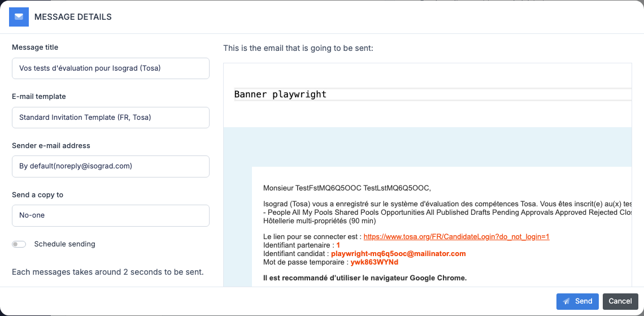This screenshot has width=644, height=316.
Task: Click the 'Schedule sending' label text
Action: pos(65,244)
